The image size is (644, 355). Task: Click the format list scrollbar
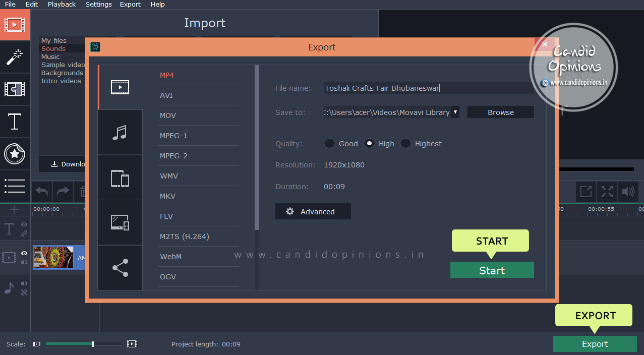(x=257, y=147)
